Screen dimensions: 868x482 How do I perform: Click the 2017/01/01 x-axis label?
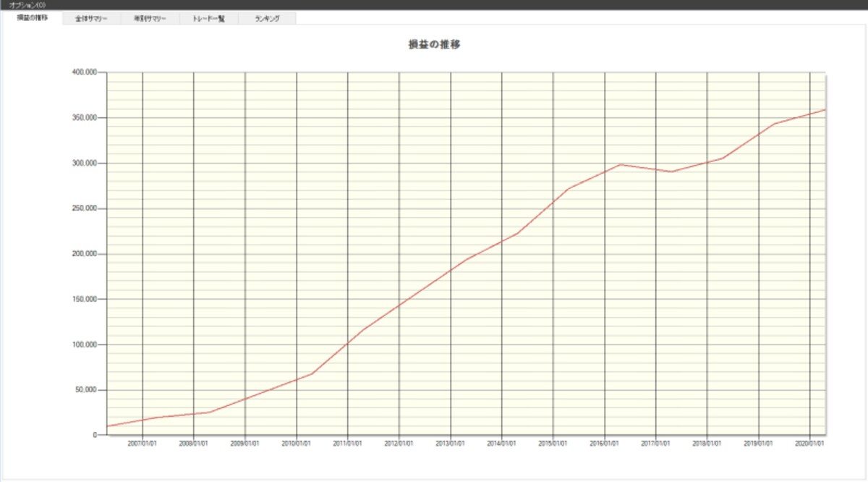[x=656, y=443]
